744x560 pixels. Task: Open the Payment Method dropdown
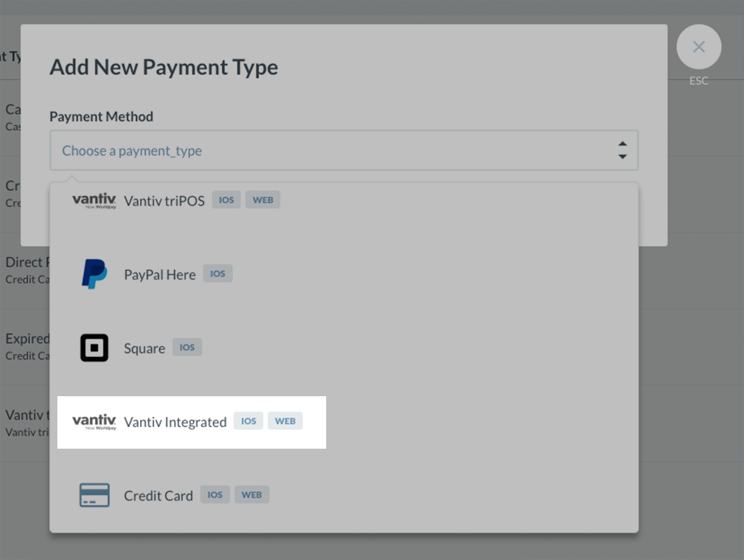344,150
